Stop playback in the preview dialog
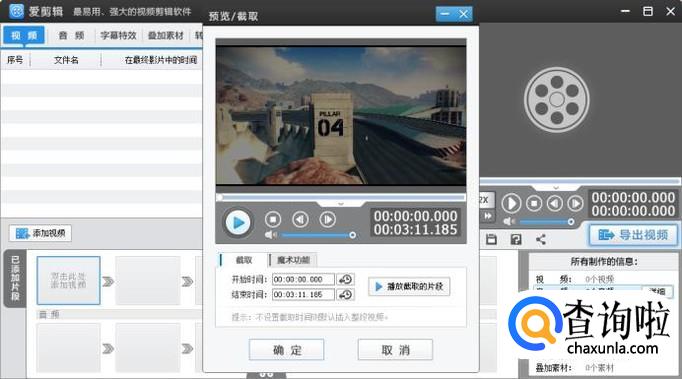682x379 pixels. coord(273,220)
